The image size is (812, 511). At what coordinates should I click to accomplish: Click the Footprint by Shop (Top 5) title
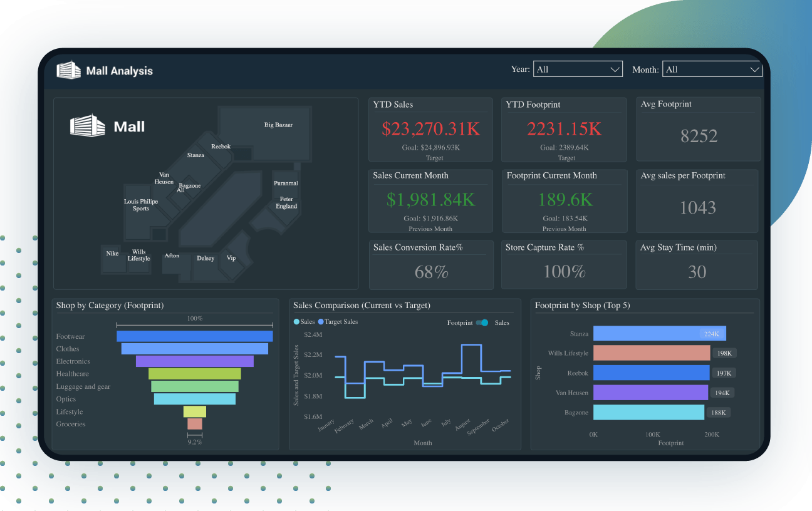coord(582,306)
